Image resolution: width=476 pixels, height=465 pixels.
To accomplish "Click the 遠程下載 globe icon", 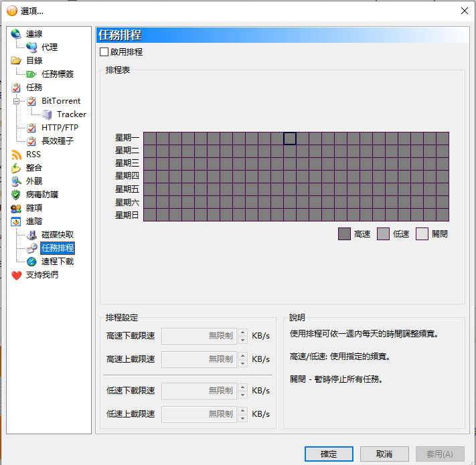I will coord(31,262).
